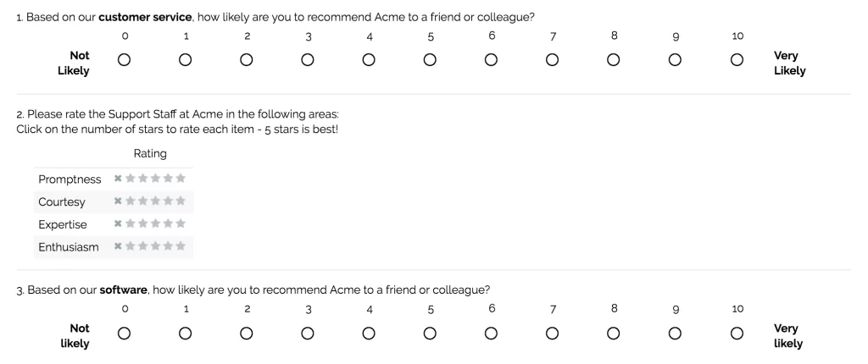Choose 0 on the software scale
The image size is (868, 364).
pyautogui.click(x=125, y=333)
